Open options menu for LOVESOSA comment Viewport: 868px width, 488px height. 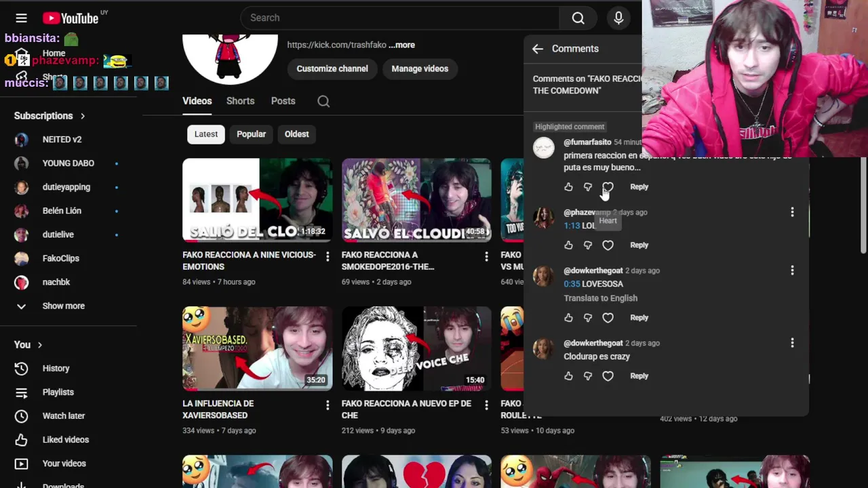[x=792, y=271]
